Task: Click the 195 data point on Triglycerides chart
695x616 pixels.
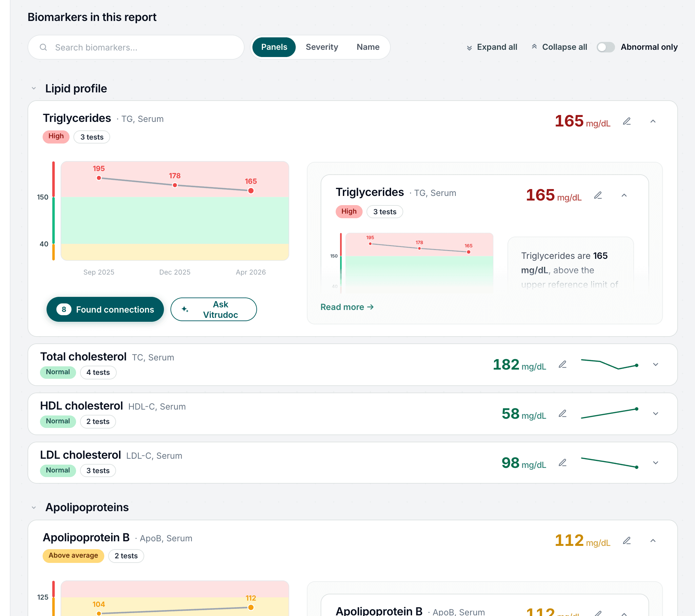Action: click(x=99, y=178)
